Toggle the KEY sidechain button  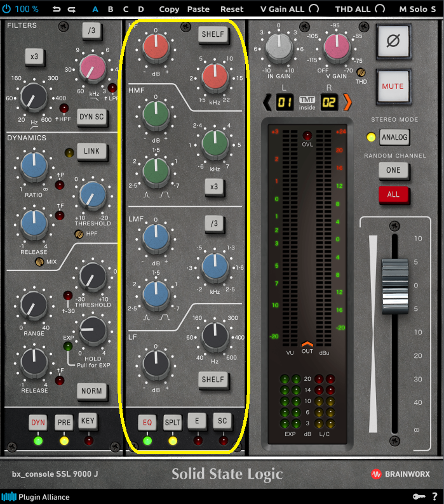coord(88,421)
